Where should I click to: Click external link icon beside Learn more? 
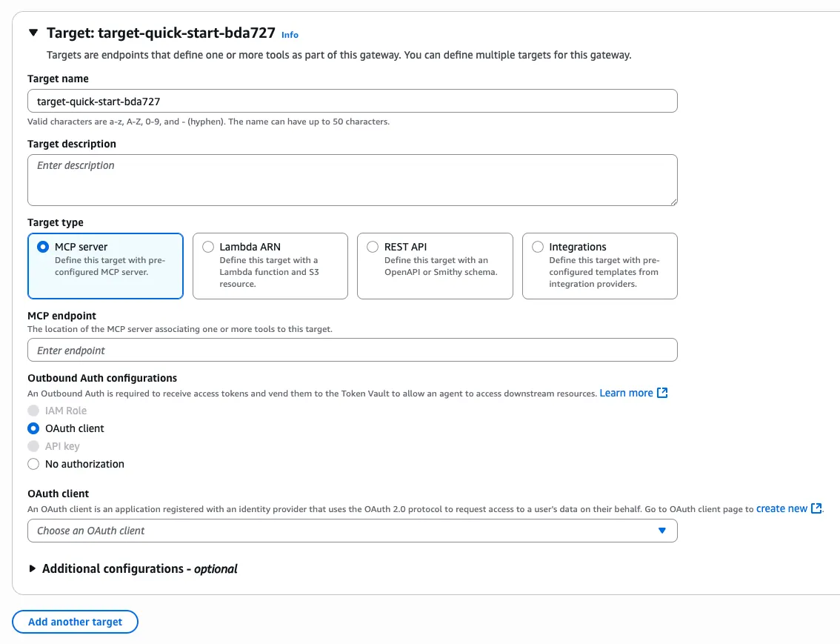(x=663, y=393)
